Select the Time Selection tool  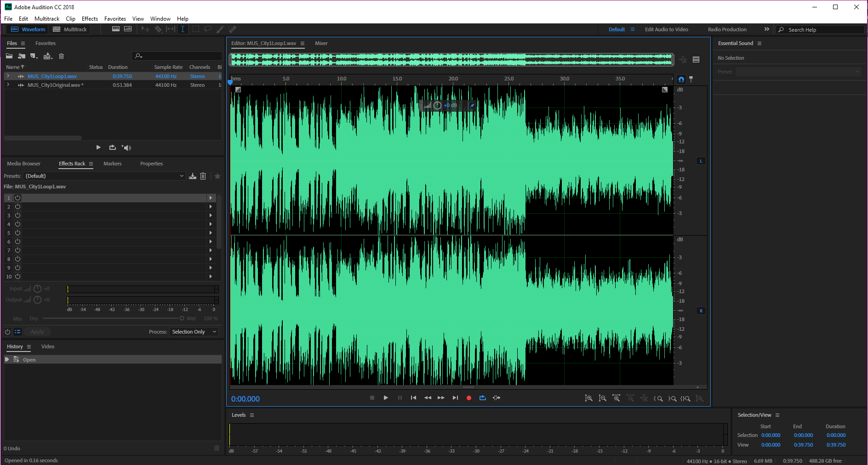[183, 29]
